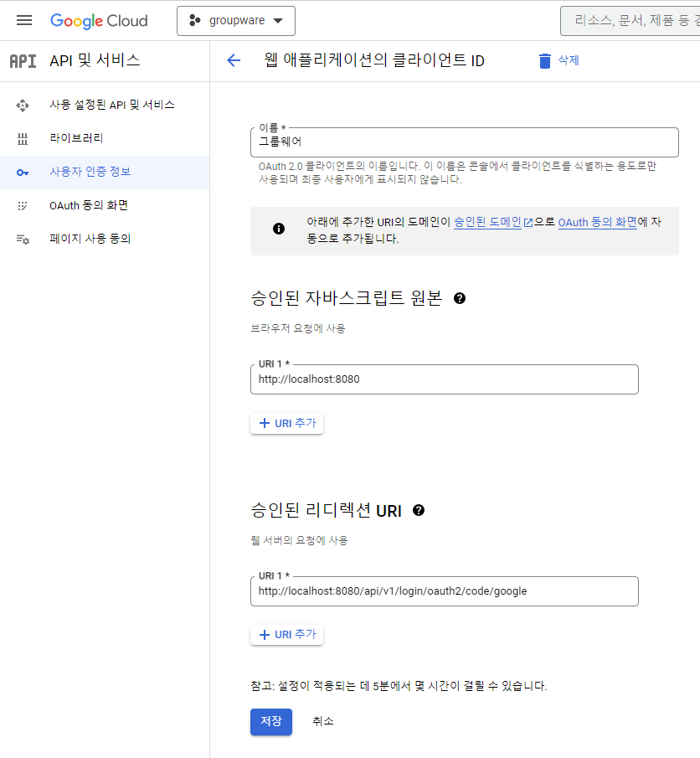Click the back arrow to return

[x=234, y=60]
